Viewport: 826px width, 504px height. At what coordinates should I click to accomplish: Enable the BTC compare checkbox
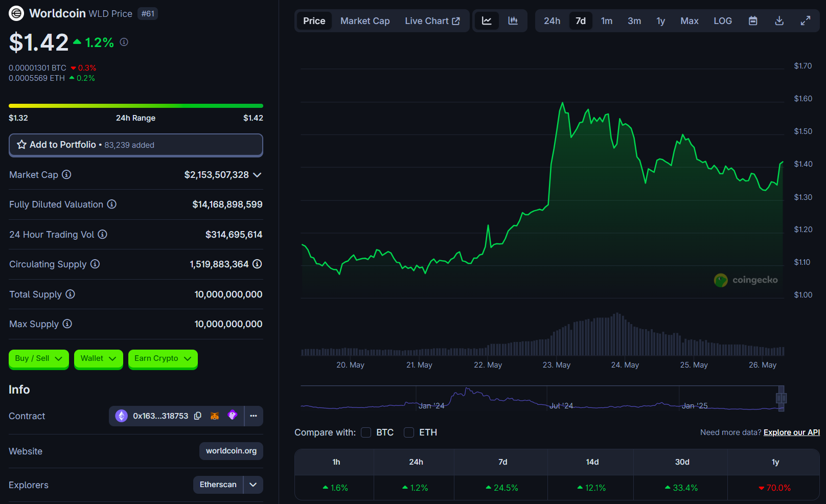click(366, 432)
